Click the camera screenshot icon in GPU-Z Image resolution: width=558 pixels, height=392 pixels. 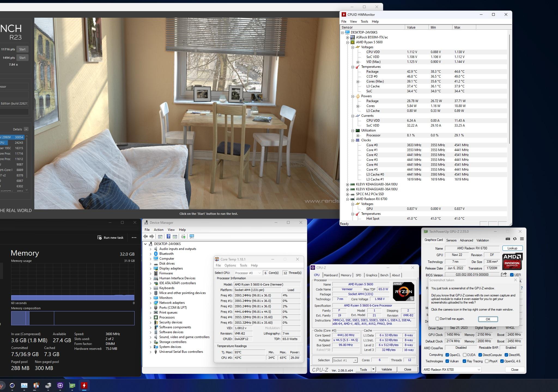pos(508,238)
